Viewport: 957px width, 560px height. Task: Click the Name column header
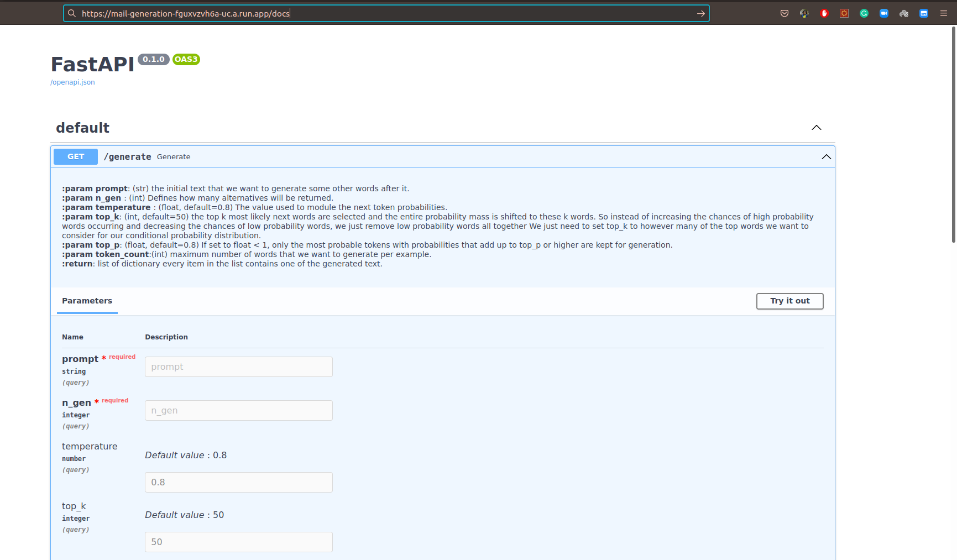pos(72,337)
